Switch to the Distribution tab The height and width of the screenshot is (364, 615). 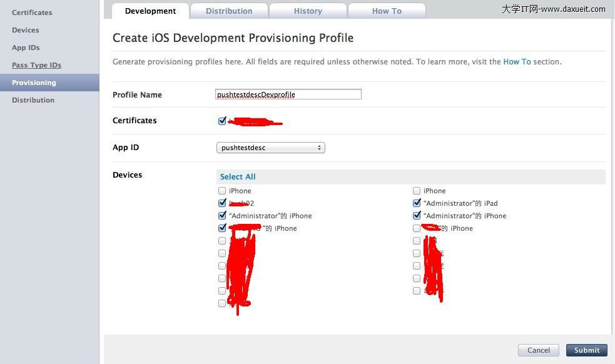point(229,11)
